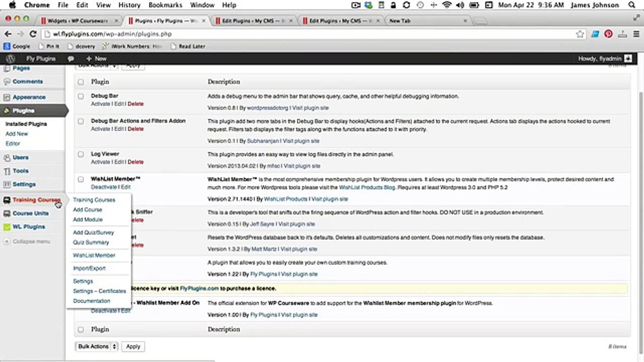This screenshot has height=362, width=644.
Task: Deactivate the WishList Member plugin
Action: pos(104,187)
